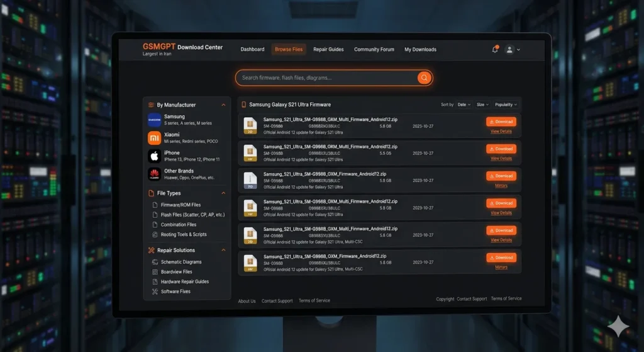Click the Rooting Tools & Scripts icon
This screenshot has height=352, width=644.
click(x=155, y=234)
